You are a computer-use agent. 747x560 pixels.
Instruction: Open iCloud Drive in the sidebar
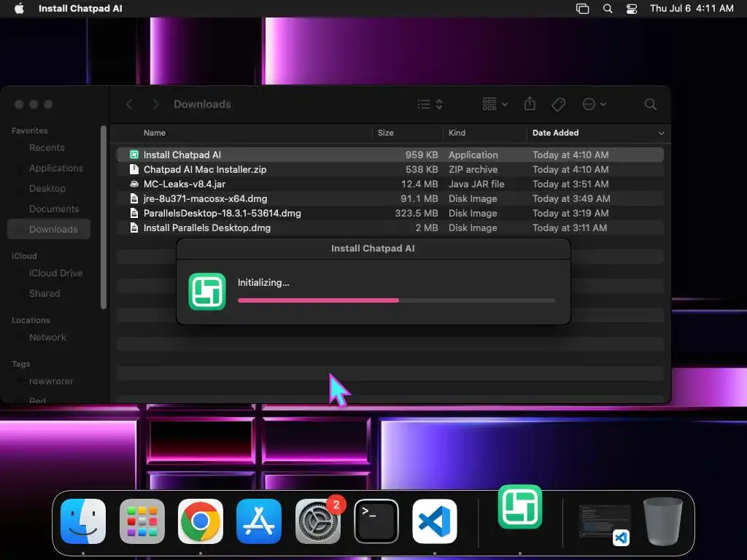55,273
